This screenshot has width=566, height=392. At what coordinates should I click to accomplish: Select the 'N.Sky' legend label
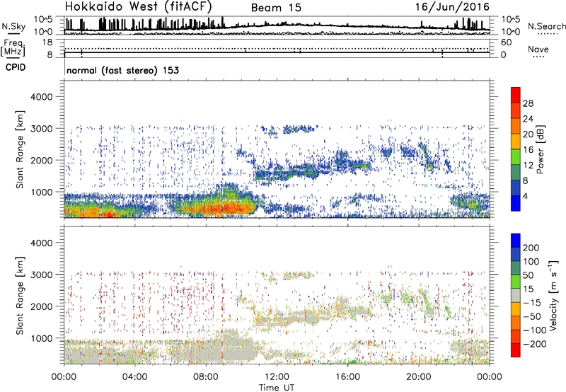[x=13, y=26]
